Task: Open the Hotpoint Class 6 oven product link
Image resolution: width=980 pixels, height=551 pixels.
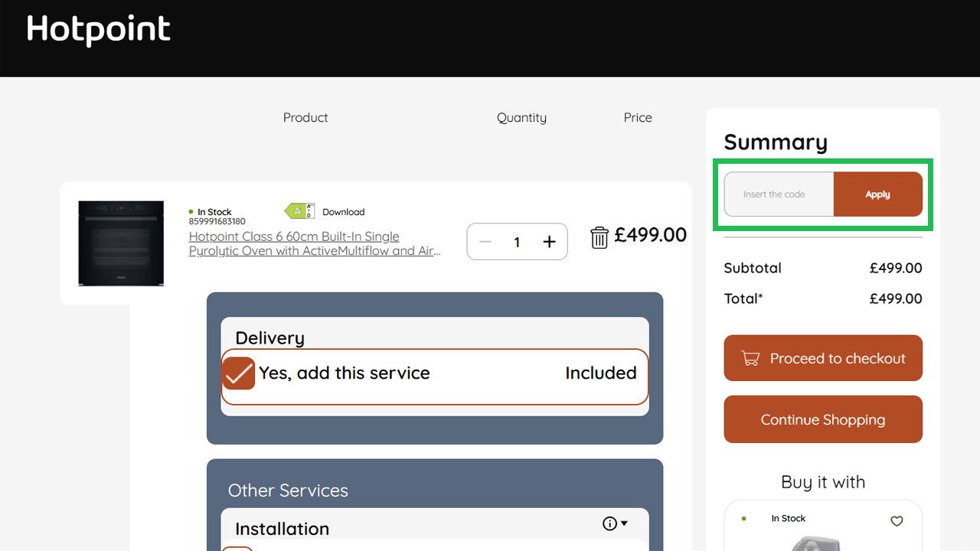Action: [315, 243]
